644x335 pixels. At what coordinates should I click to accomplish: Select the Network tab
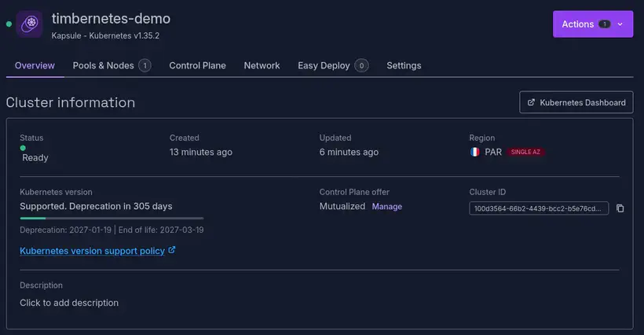point(262,66)
